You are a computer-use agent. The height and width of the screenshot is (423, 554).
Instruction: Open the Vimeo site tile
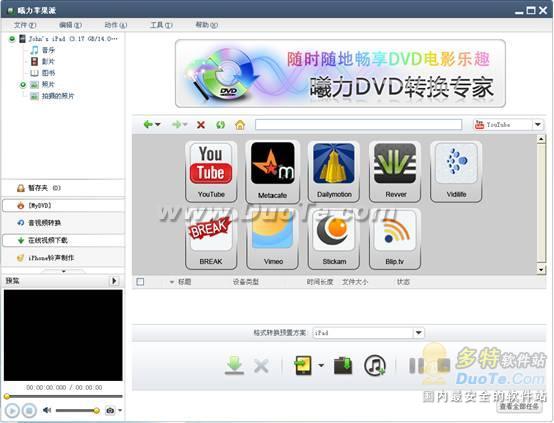pos(272,239)
